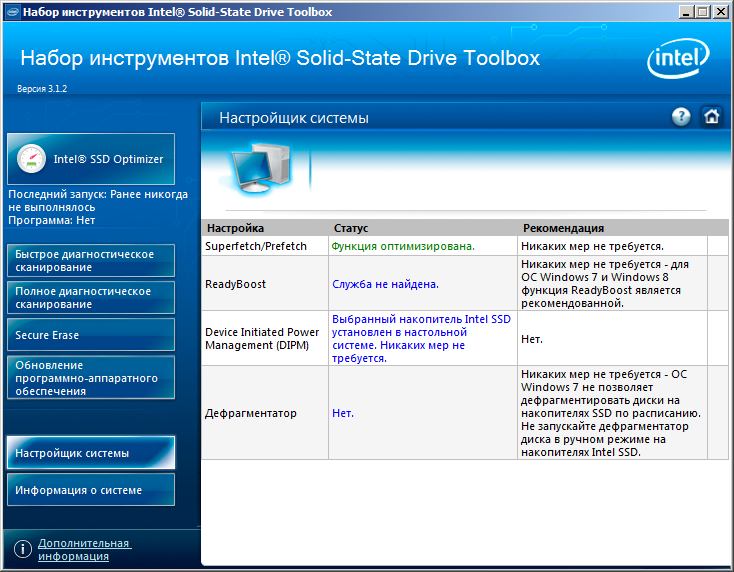This screenshot has height=572, width=734.
Task: Click status 'Служба не найдена.'
Action: [385, 284]
